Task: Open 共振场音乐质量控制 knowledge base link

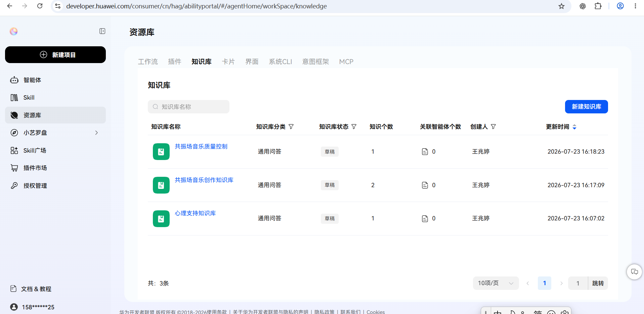Action: (x=201, y=147)
